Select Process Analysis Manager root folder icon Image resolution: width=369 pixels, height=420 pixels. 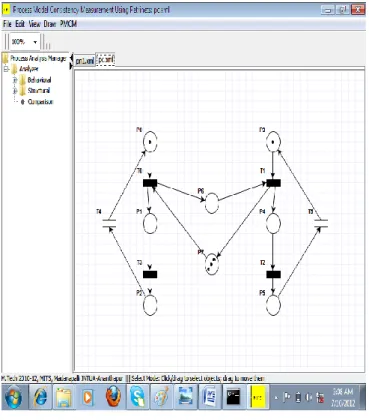point(6,59)
